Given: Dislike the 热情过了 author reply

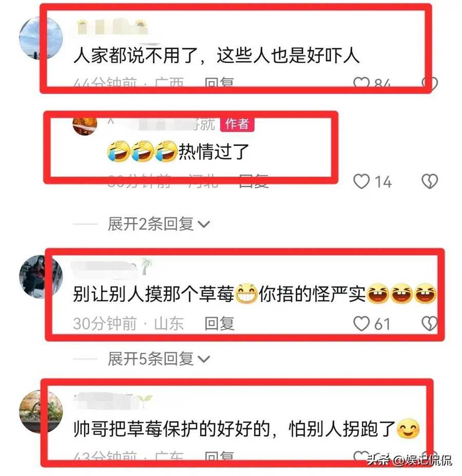Looking at the screenshot, I should coord(430,182).
